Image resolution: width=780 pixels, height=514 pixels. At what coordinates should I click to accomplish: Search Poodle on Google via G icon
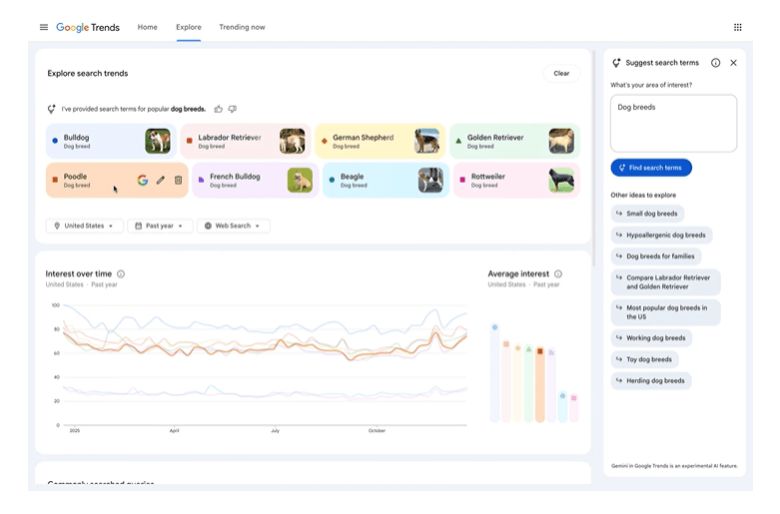142,180
